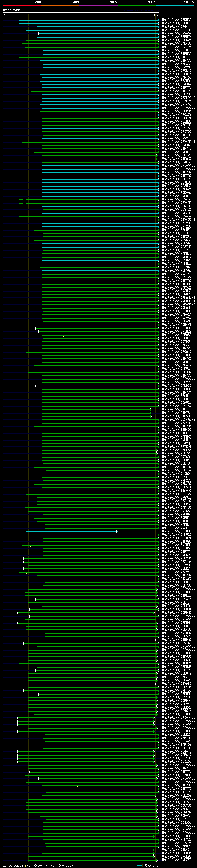Click the UniRef100_Q2V452-1 label
The width and height of the screenshot is (197, 868).
179,142
